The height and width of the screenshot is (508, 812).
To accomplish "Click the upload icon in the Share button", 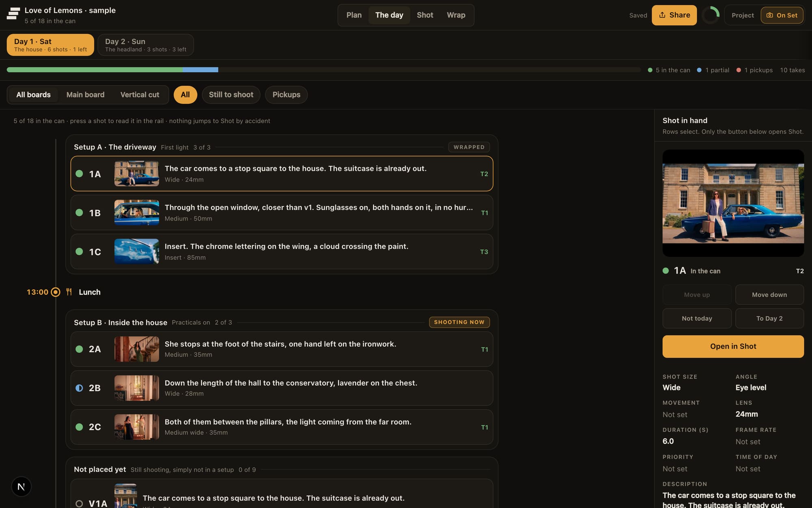I will pos(662,15).
